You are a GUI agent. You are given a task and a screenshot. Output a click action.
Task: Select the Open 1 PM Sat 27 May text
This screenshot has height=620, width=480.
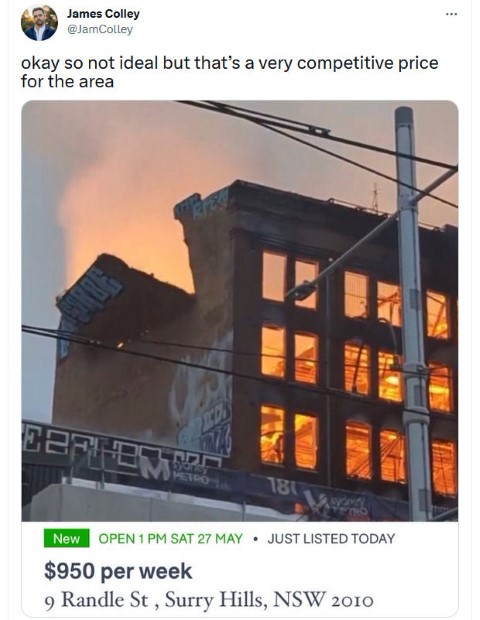click(170, 539)
